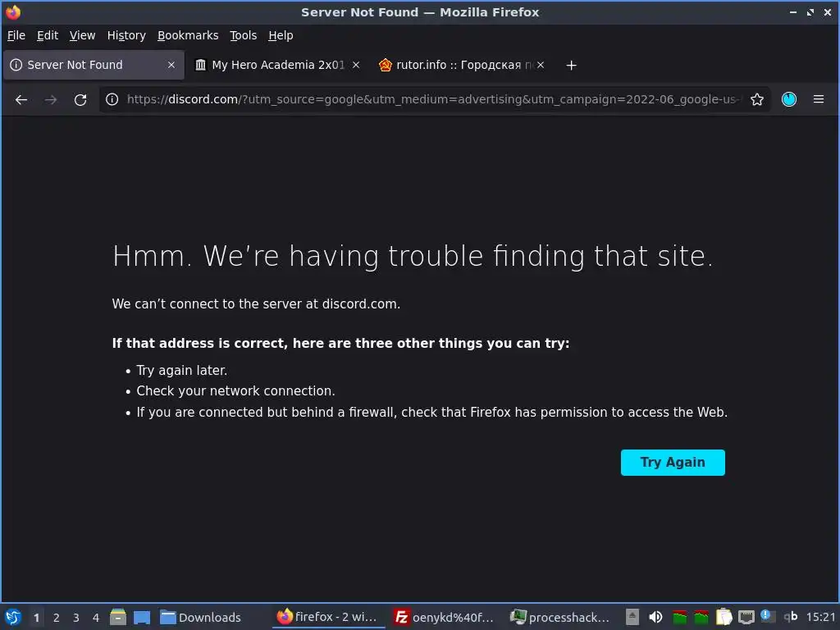
Task: Open the Bookmarks menu
Action: tap(188, 35)
